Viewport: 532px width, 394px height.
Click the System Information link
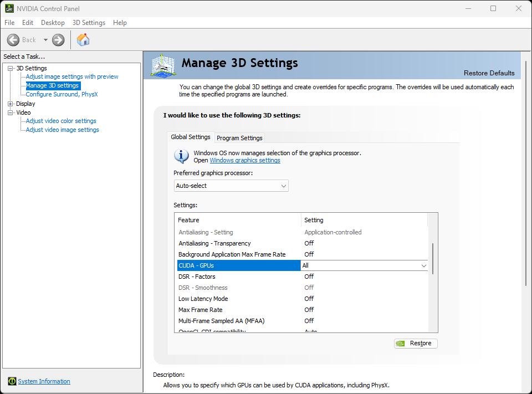(44, 381)
